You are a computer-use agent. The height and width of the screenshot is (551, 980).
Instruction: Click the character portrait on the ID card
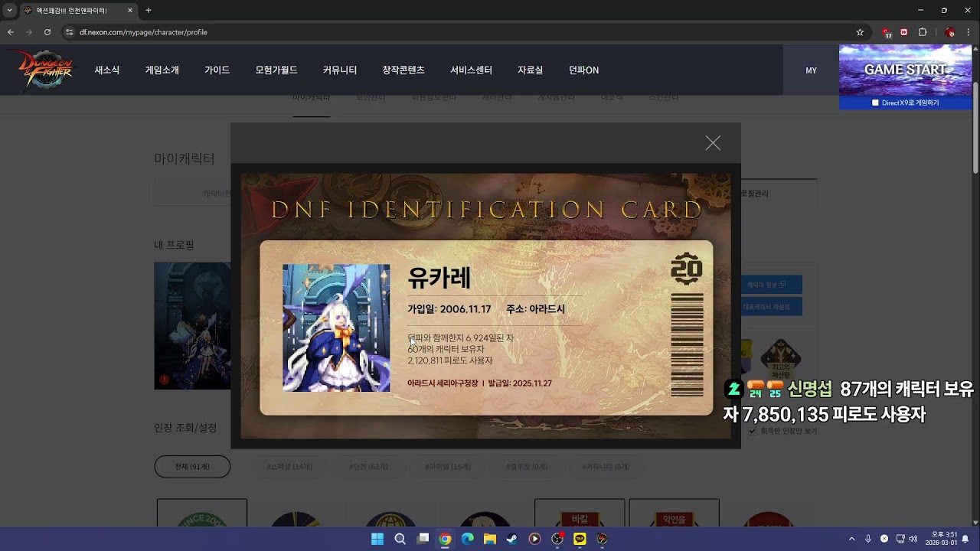[336, 328]
